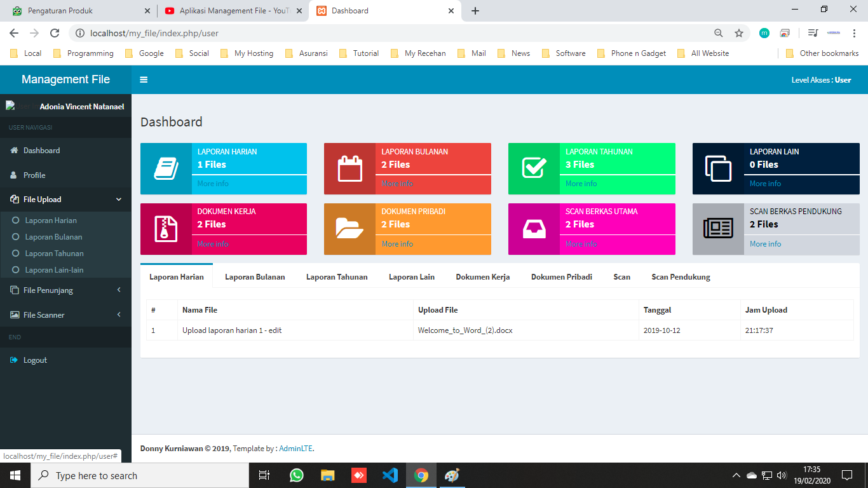Image resolution: width=868 pixels, height=488 pixels.
Task: Click the zip file icon on Dokumen Kerja
Action: coord(166,229)
